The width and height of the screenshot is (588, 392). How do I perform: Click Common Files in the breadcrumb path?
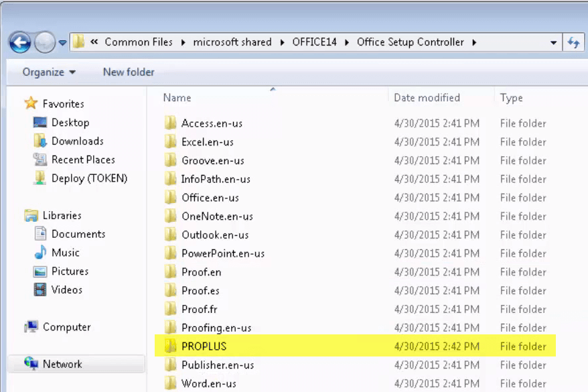(x=139, y=42)
